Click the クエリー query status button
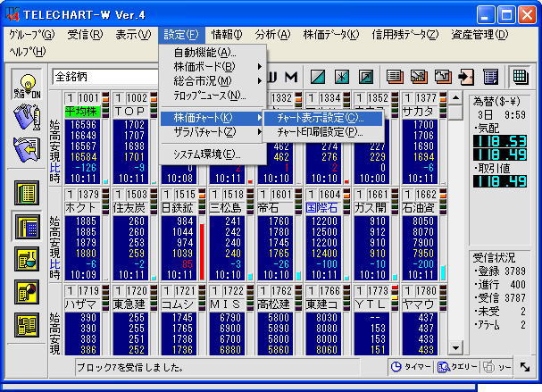 coord(457,367)
